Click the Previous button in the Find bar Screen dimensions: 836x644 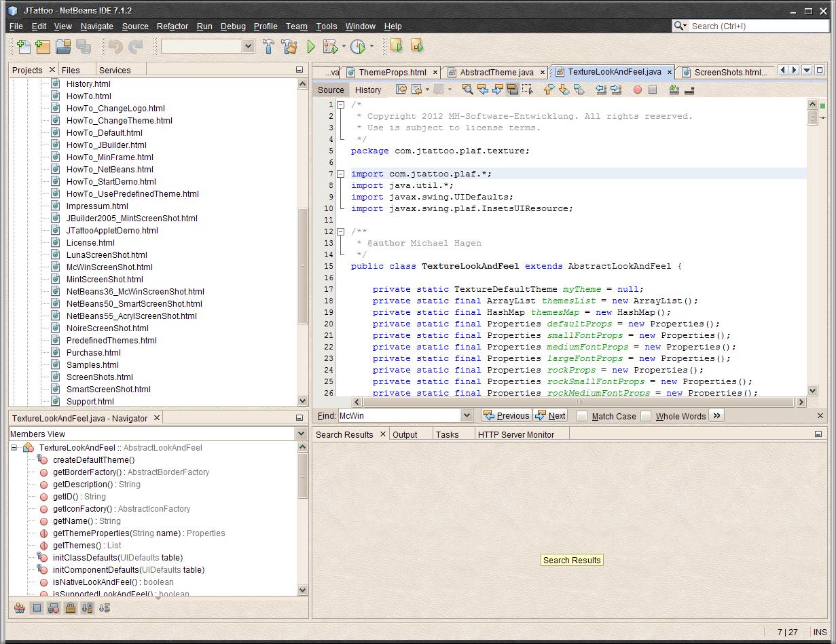[506, 415]
